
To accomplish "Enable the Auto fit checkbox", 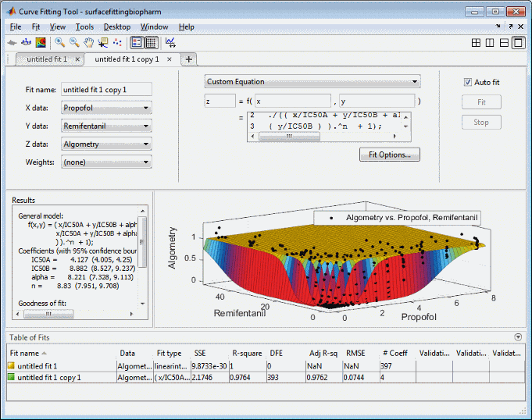I will (468, 82).
